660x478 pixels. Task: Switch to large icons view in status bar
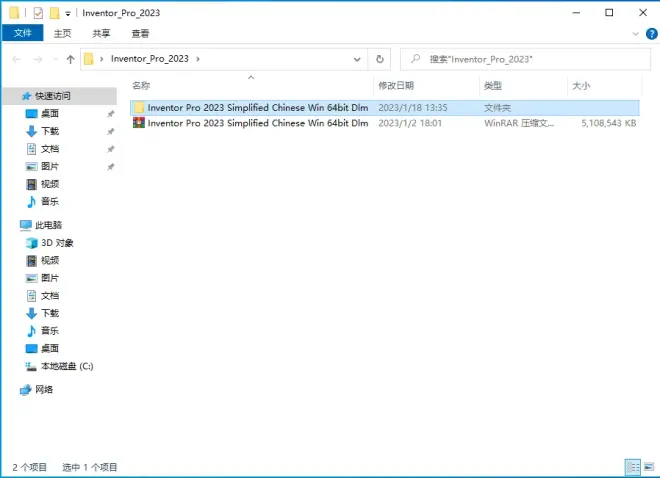(x=649, y=467)
